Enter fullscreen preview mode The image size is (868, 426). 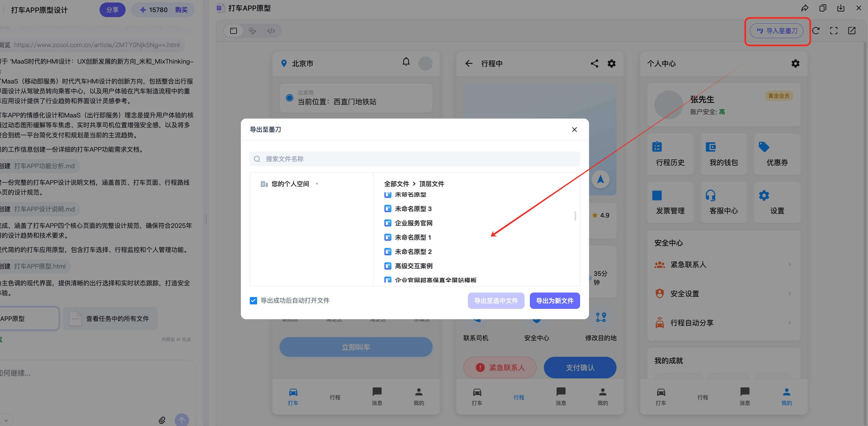[834, 31]
